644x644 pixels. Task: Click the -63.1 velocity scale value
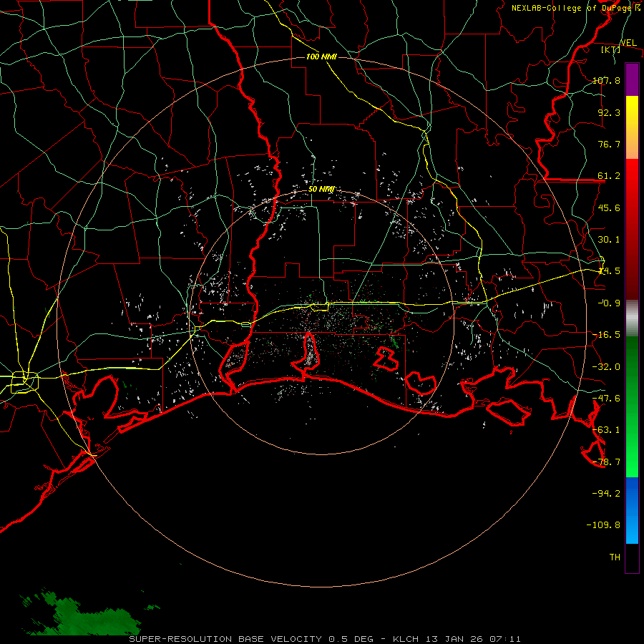(606, 430)
